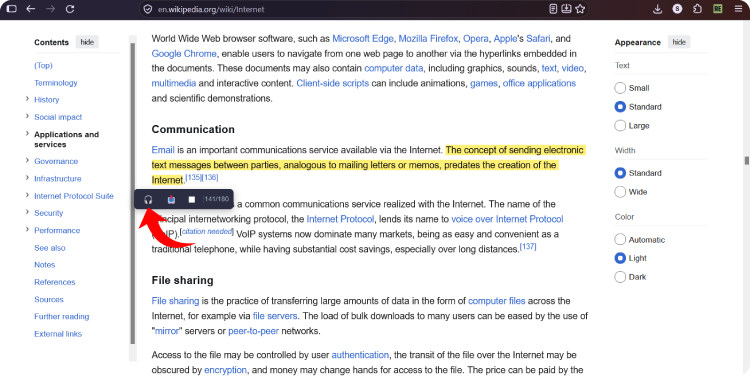The image size is (750, 377).
Task: Click the save-audio download icon in floating toolbar
Action: pos(171,200)
